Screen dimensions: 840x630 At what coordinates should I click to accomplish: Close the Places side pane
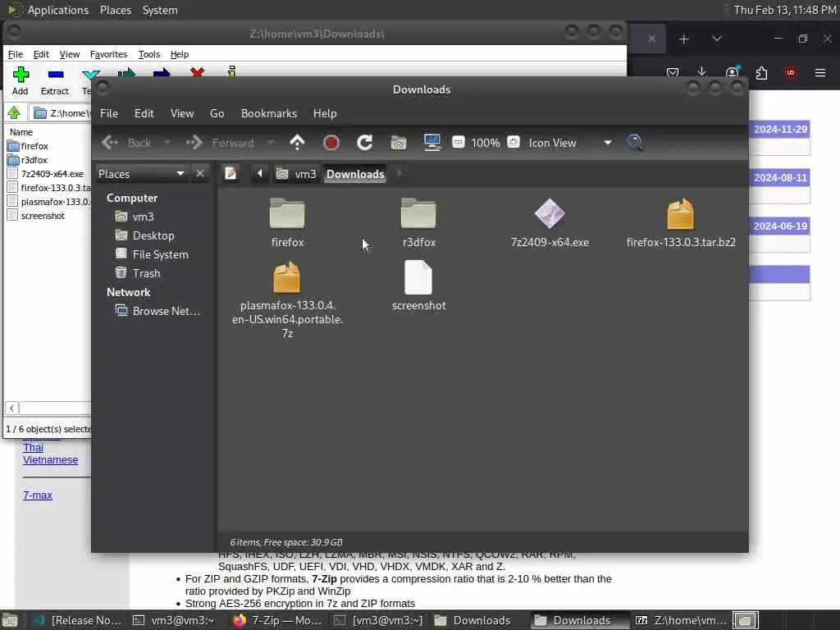[x=200, y=174]
